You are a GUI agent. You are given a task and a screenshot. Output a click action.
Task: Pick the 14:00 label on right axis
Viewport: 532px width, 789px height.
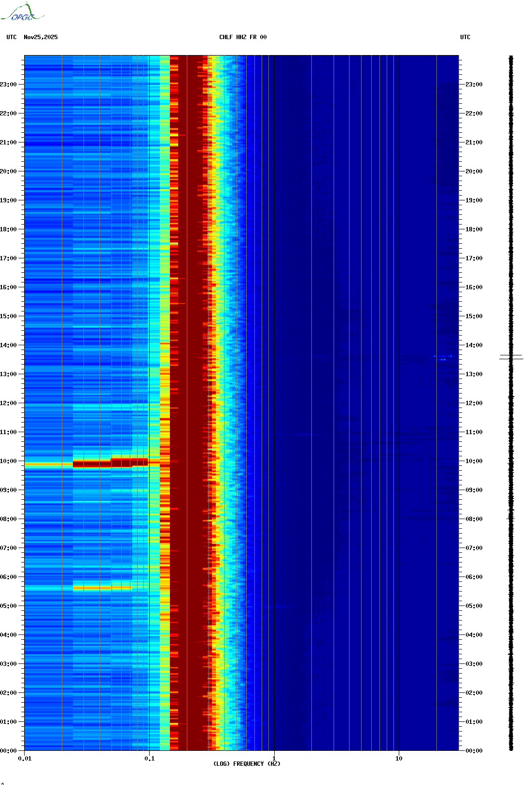pyautogui.click(x=474, y=345)
